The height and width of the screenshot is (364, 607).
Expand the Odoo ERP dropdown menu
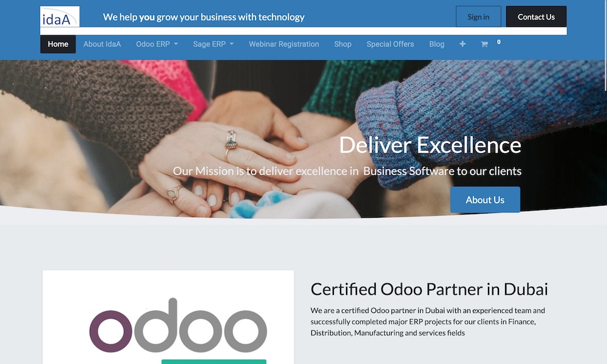click(x=157, y=44)
